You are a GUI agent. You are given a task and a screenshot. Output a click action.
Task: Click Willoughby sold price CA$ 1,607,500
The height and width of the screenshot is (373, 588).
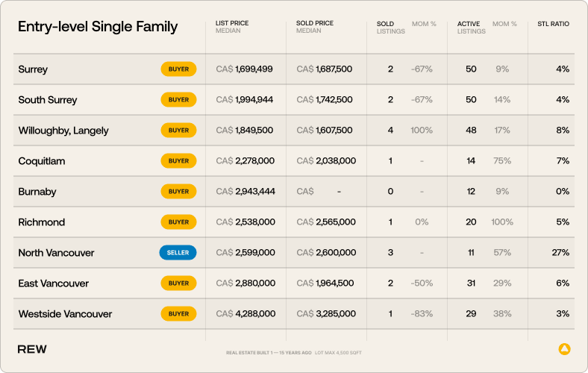click(x=325, y=130)
